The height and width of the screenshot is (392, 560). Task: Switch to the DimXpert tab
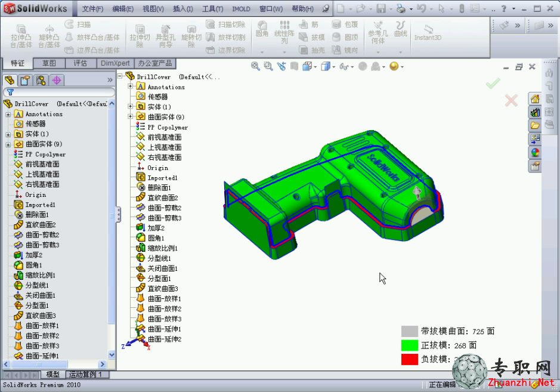pyautogui.click(x=115, y=63)
